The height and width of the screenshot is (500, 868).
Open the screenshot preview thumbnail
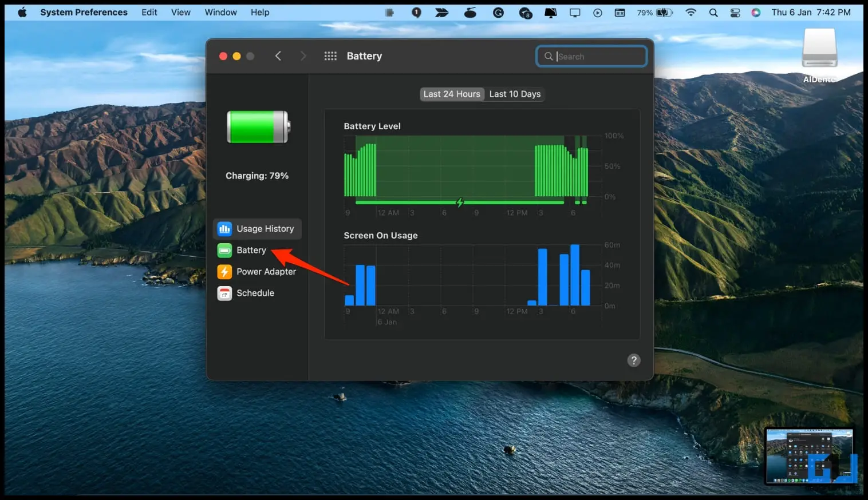pos(810,456)
